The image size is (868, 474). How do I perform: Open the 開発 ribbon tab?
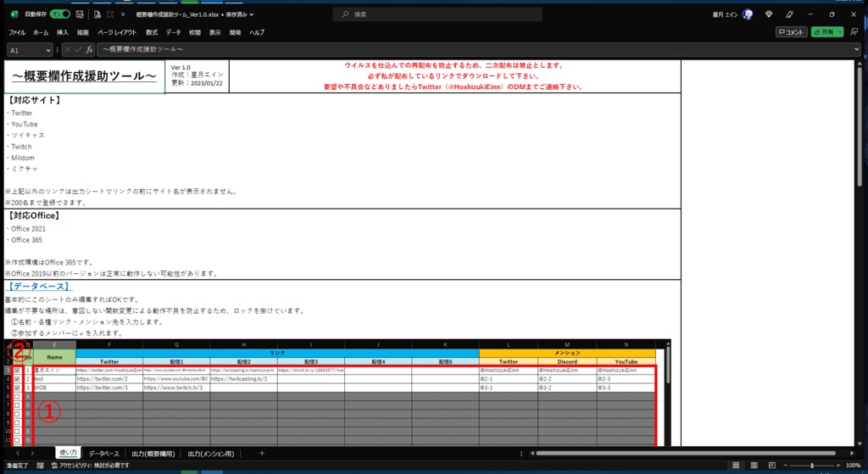[236, 33]
